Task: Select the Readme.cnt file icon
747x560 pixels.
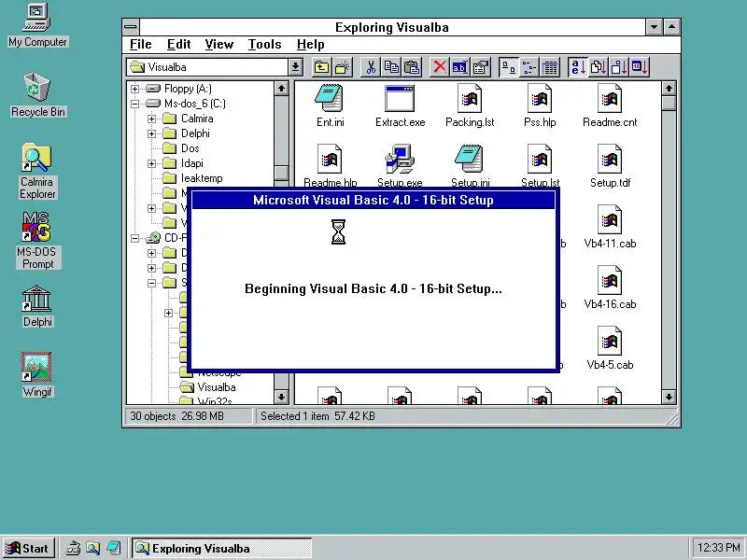Action: point(610,105)
